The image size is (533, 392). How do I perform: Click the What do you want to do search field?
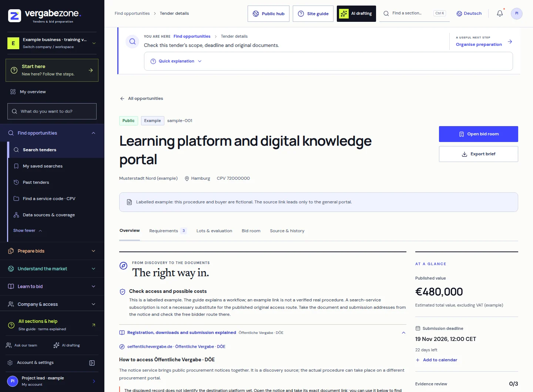point(52,111)
